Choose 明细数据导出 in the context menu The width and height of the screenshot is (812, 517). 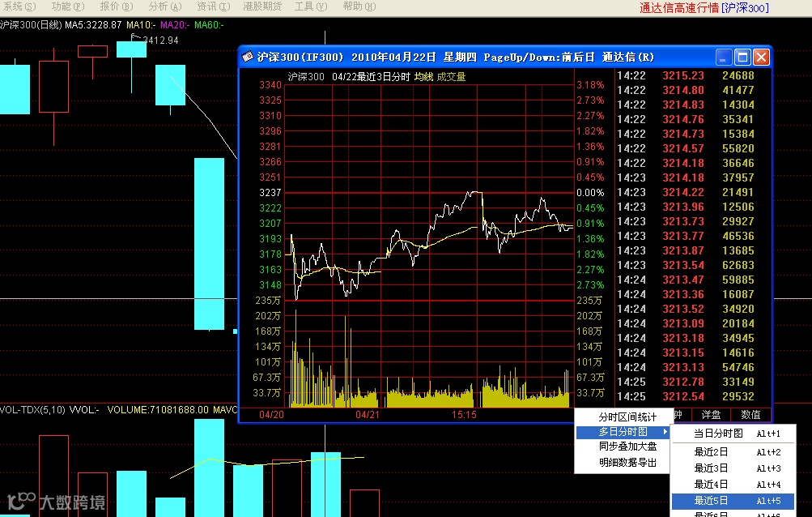tap(627, 462)
